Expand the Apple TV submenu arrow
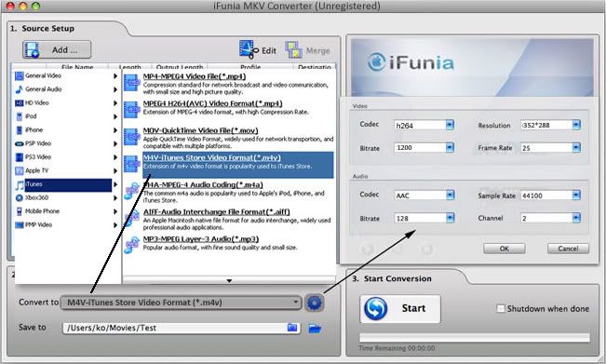Screen dimensions: 606x364 click(115, 170)
